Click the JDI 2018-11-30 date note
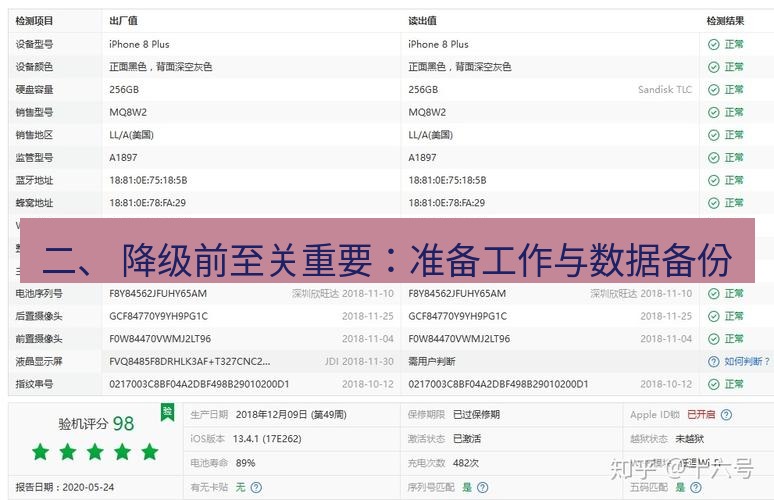 [x=359, y=362]
